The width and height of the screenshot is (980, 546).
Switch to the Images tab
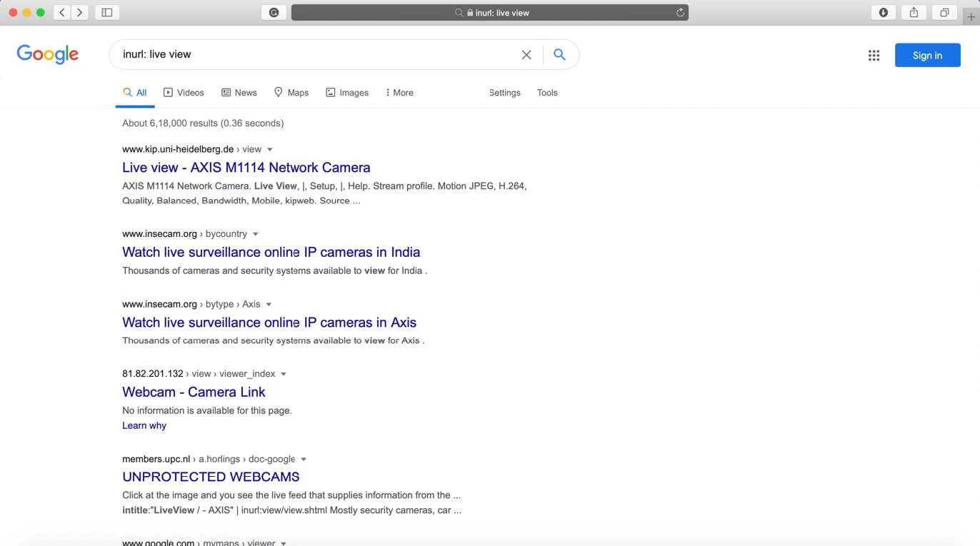[347, 93]
